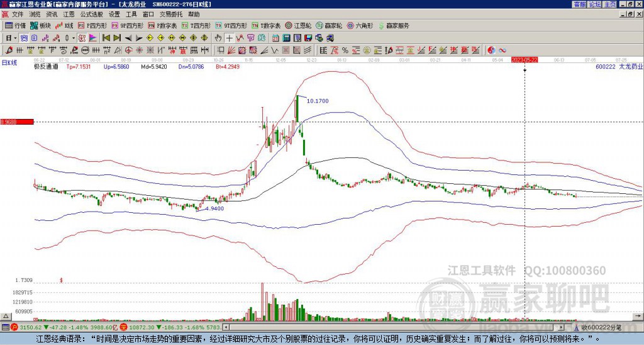Open the 赢家轮 tool

[329, 25]
